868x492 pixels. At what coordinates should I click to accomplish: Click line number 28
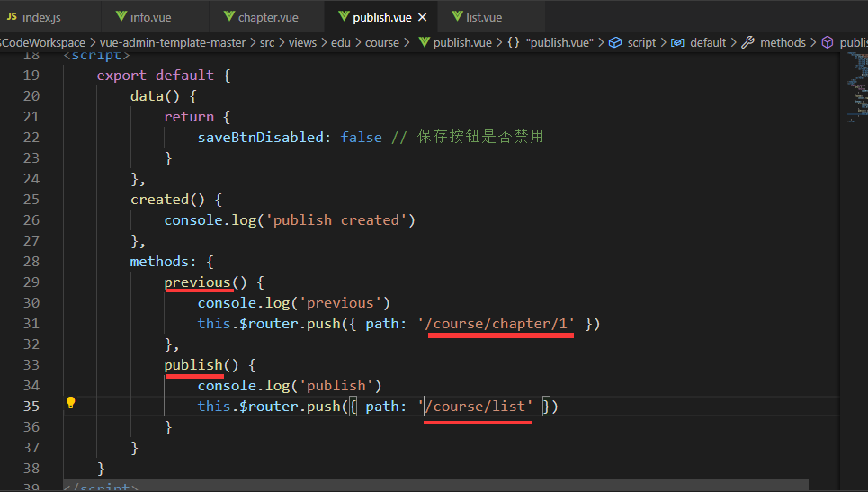31,261
